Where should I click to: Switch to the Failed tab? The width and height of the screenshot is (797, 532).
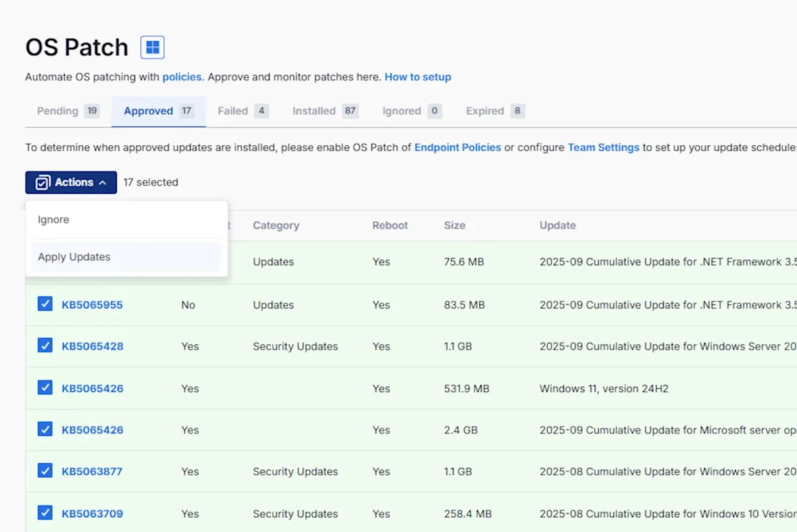[x=243, y=111]
